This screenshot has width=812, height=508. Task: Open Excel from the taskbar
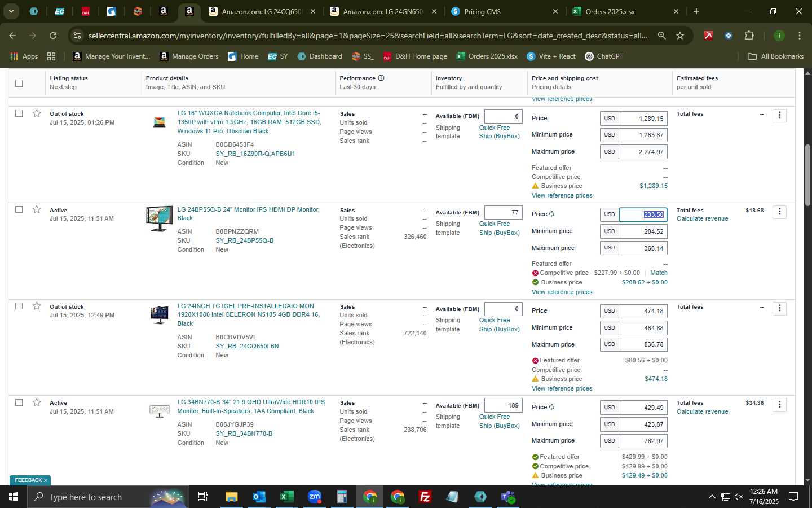tap(286, 497)
